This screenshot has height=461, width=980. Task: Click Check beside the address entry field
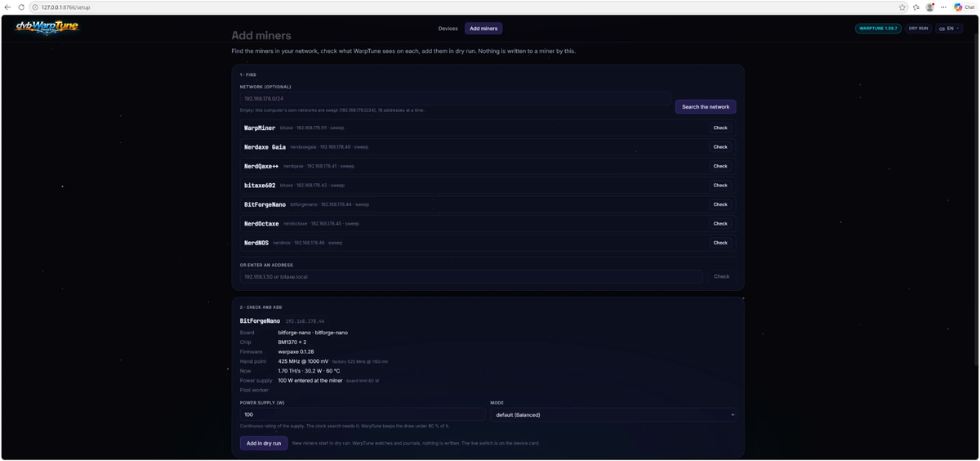pos(721,276)
